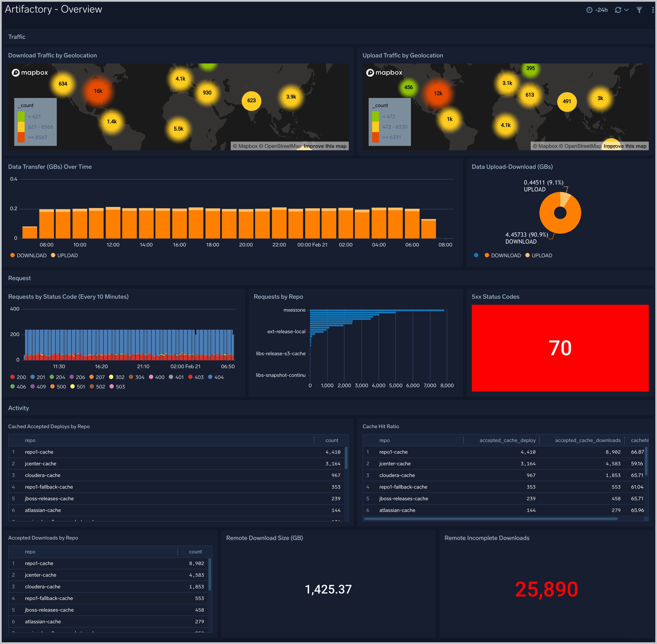Click green '< 621' legend swatch

21,116
